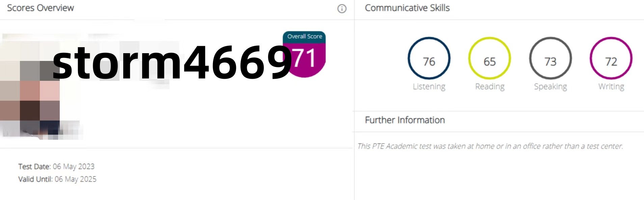Click the Overall Score badge
This screenshot has height=200, width=644.
tap(304, 54)
